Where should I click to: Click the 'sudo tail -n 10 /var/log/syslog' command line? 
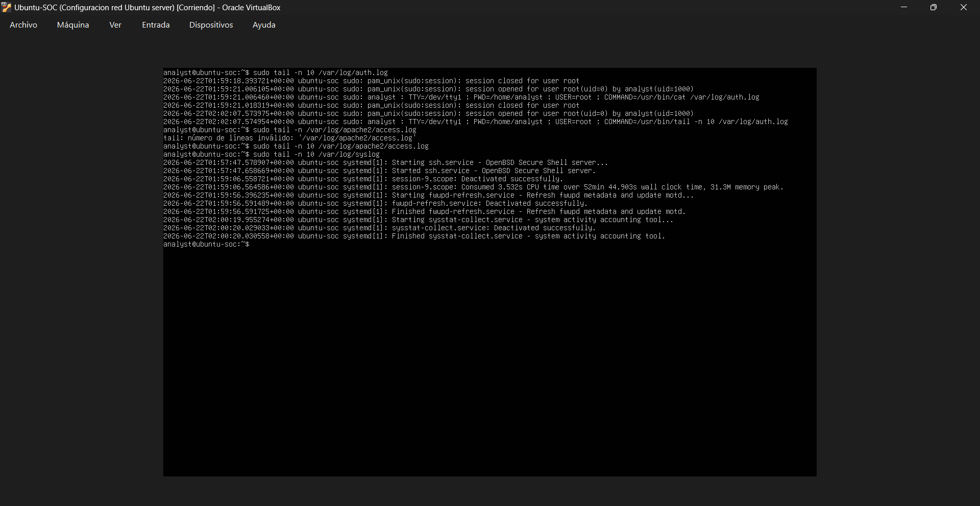272,154
